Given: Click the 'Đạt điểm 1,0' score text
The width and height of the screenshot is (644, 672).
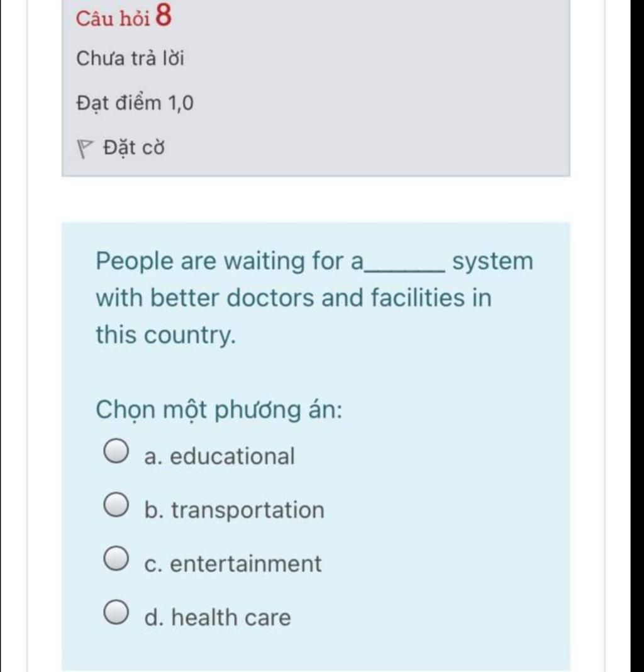Looking at the screenshot, I should 135,103.
